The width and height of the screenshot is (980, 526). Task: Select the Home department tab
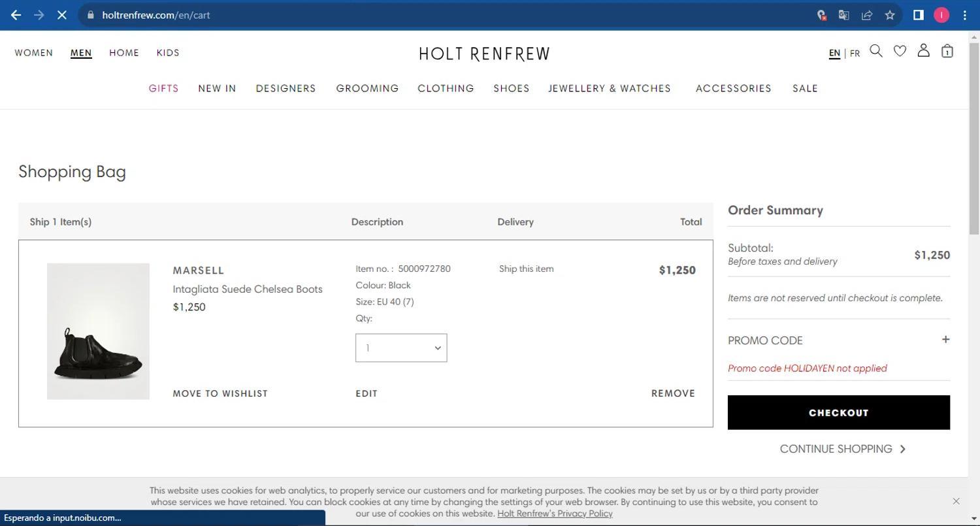coord(124,53)
